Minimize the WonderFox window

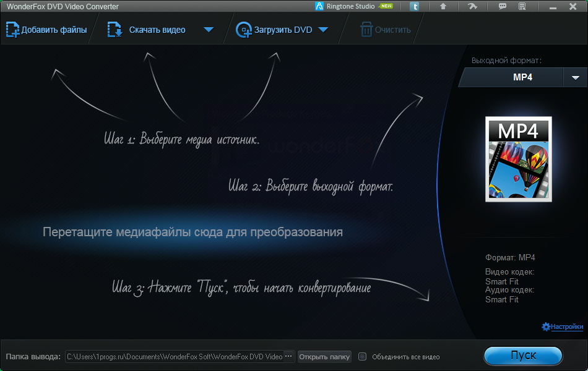(x=553, y=7)
